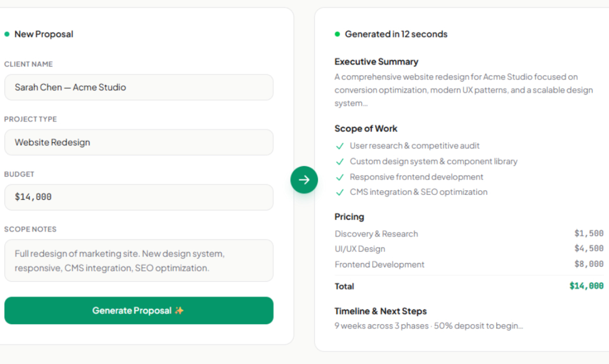Click the green dot next to New Proposal
The height and width of the screenshot is (364, 609).
coord(7,34)
